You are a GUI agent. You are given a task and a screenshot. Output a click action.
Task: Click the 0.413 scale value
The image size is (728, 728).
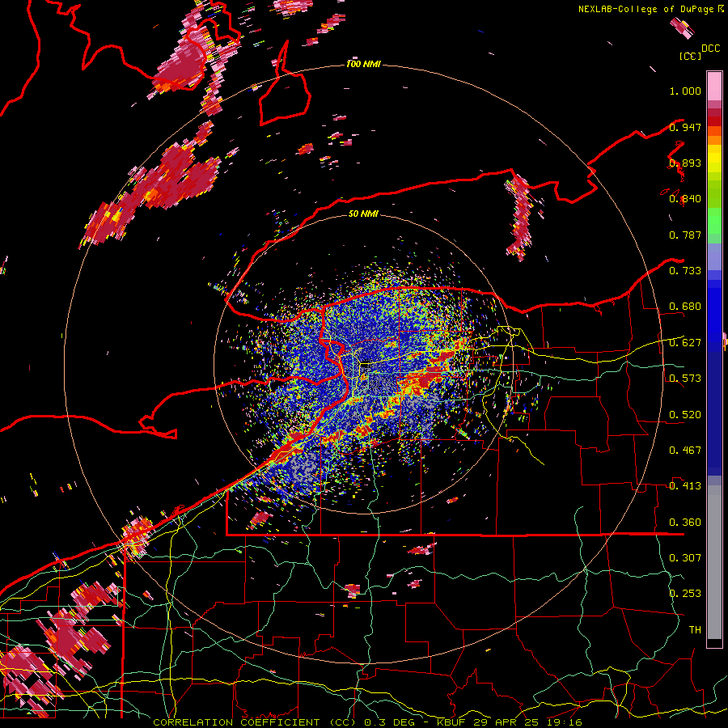tap(685, 486)
